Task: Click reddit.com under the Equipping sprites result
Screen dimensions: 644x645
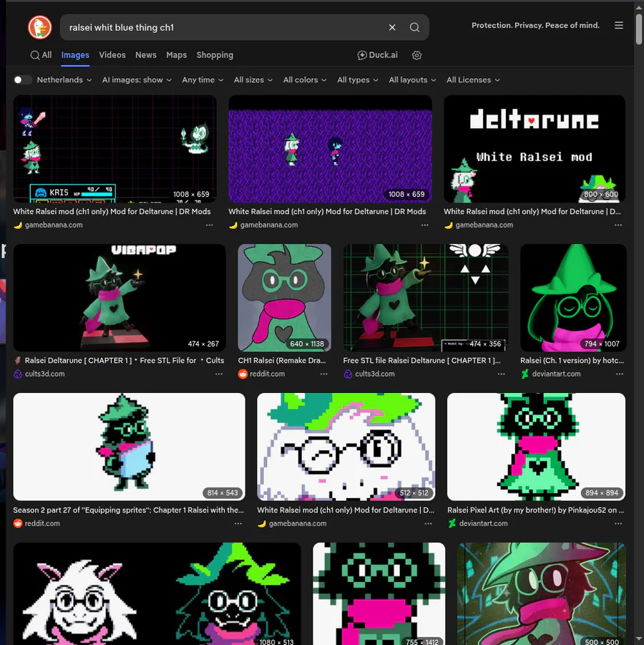Action: point(42,523)
